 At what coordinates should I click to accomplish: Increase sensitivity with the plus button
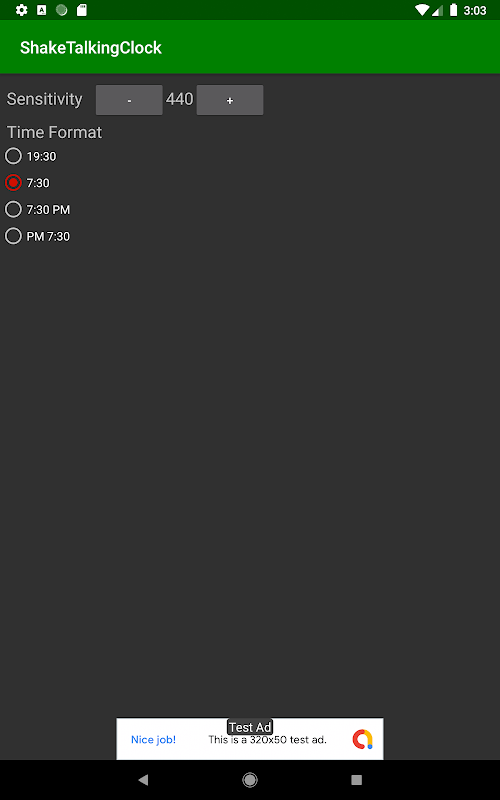click(230, 100)
